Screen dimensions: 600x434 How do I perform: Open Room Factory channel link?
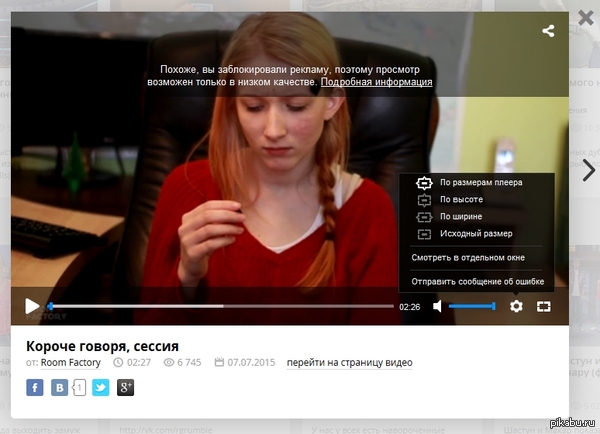[71, 362]
